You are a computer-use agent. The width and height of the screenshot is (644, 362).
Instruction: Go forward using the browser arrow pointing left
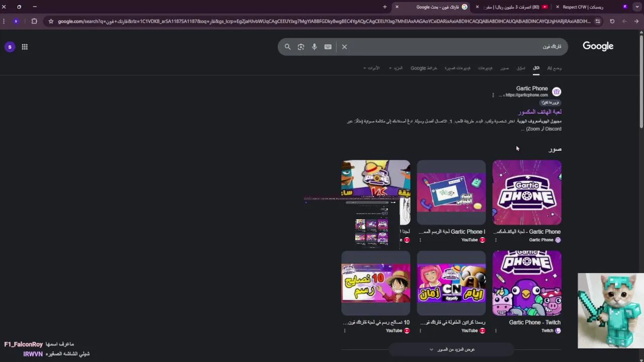(x=624, y=21)
